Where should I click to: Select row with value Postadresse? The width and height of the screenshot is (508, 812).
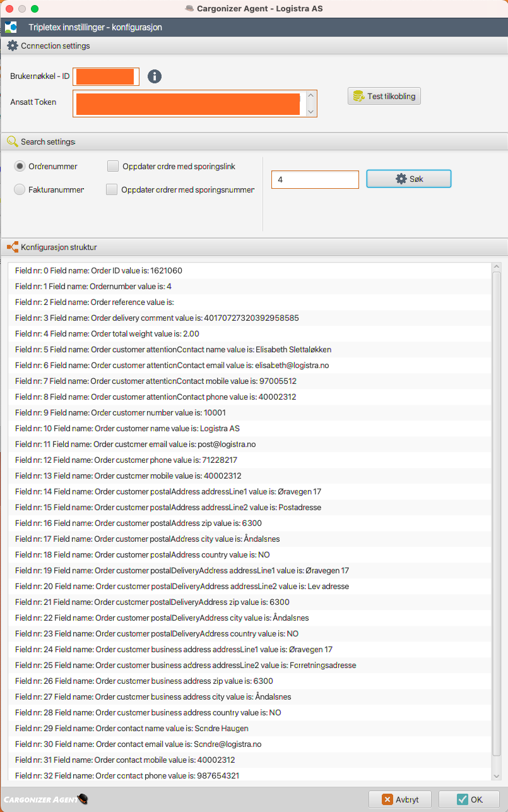pyautogui.click(x=250, y=507)
